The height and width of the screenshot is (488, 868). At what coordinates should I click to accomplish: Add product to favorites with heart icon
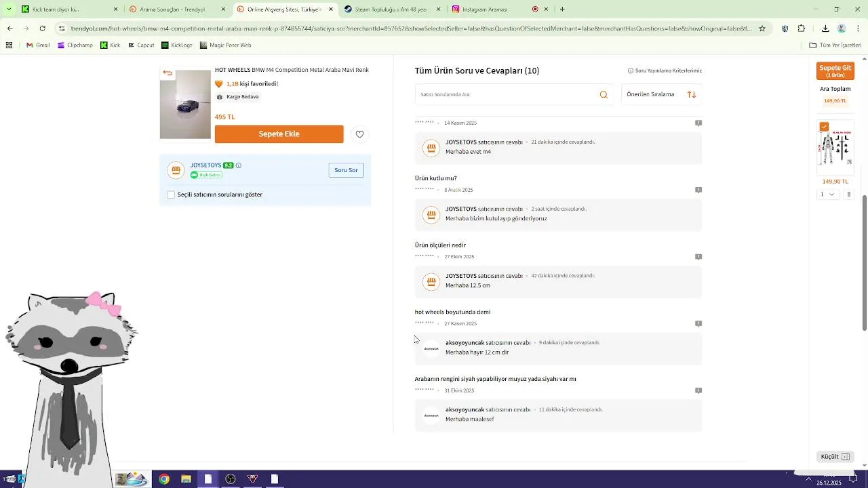[359, 134]
